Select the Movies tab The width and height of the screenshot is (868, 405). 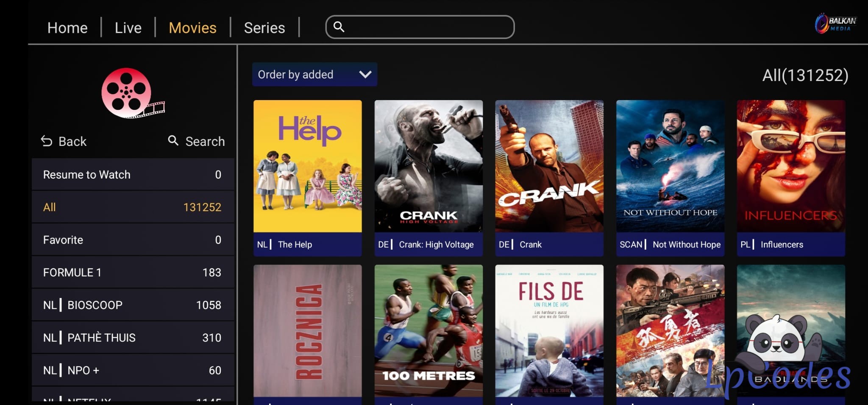[x=192, y=28]
